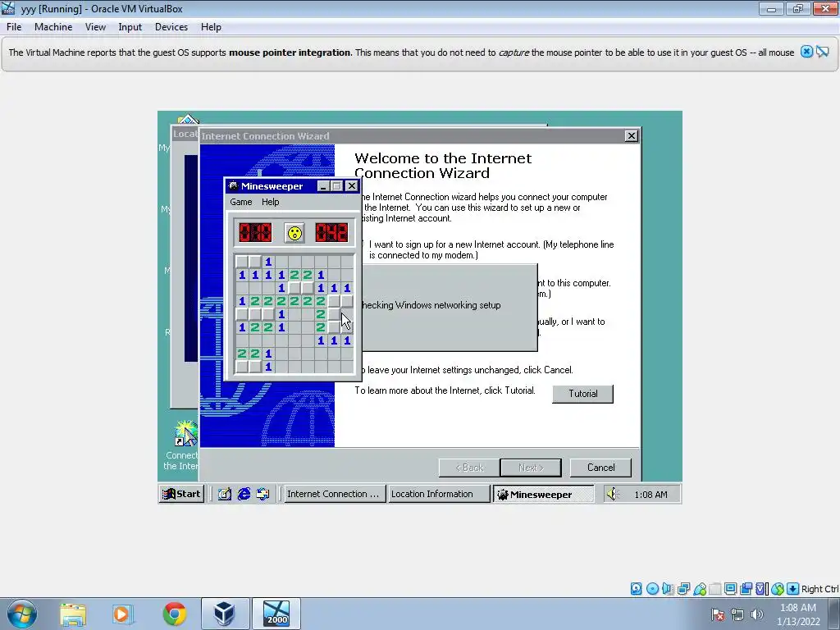Open the VirtualBox View menu
The image size is (840, 630).
pos(95,27)
